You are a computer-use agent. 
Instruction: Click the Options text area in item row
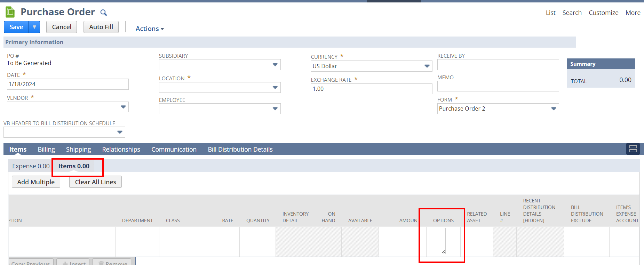coord(437,241)
